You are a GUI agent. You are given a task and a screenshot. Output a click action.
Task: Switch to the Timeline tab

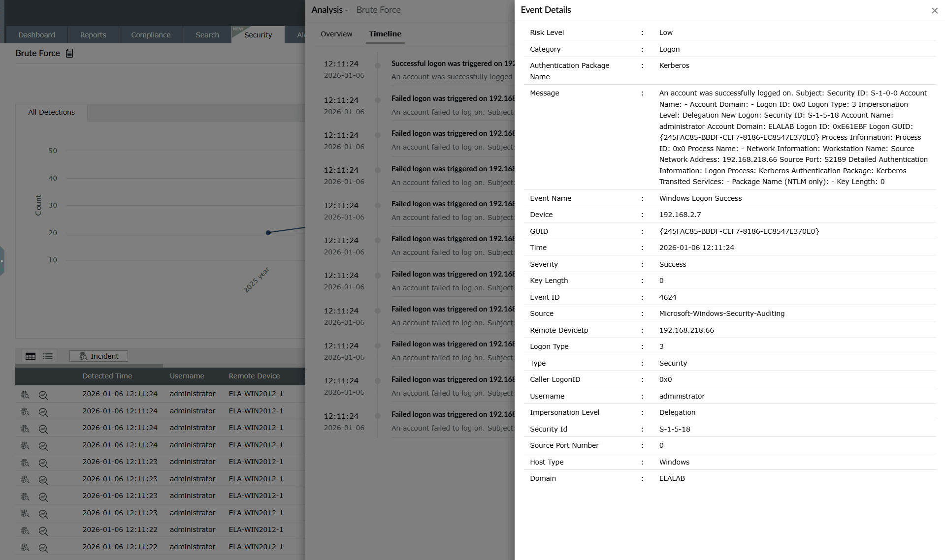[385, 33]
